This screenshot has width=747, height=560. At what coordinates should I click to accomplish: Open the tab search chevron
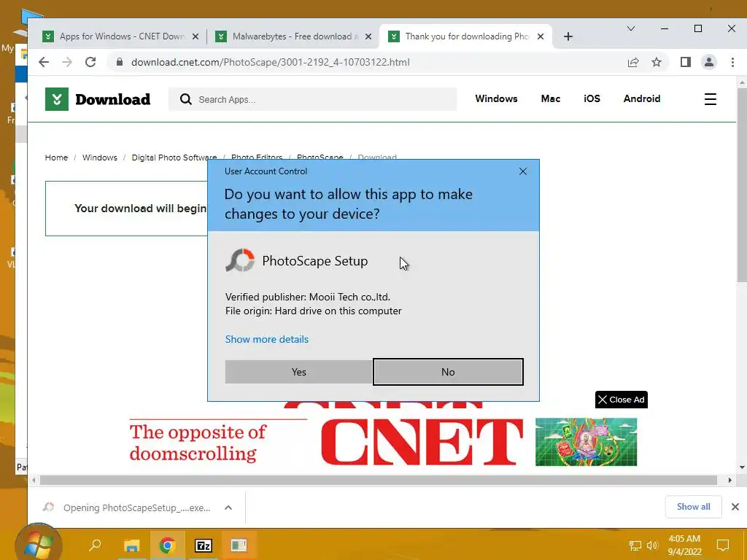tap(631, 28)
